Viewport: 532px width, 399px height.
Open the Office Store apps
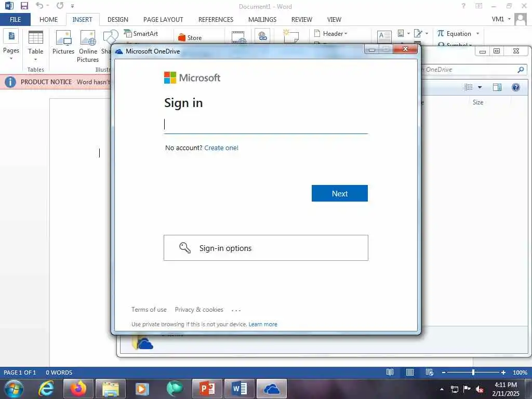pyautogui.click(x=190, y=37)
